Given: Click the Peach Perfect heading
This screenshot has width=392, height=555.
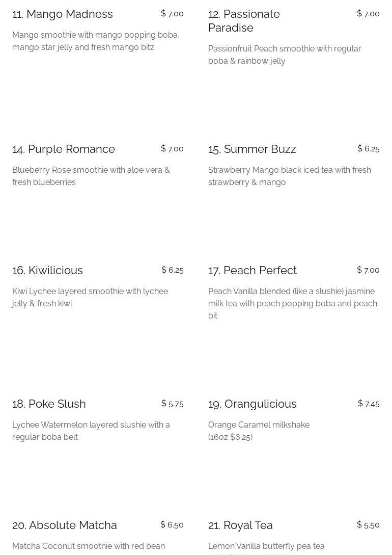Looking at the screenshot, I should point(253,271).
